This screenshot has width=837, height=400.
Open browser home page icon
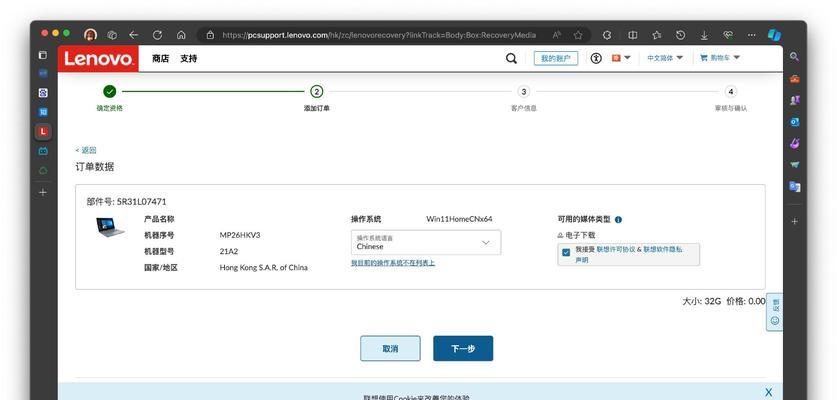click(181, 35)
